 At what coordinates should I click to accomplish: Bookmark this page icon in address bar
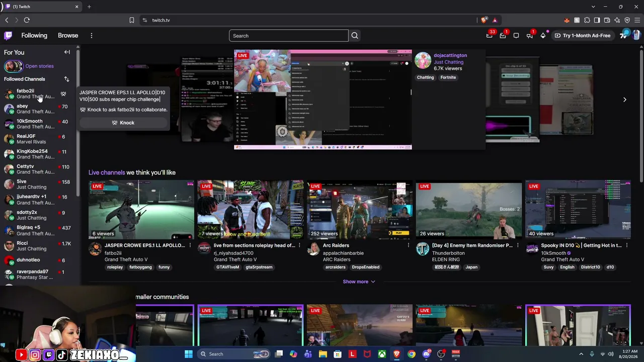[x=132, y=20]
